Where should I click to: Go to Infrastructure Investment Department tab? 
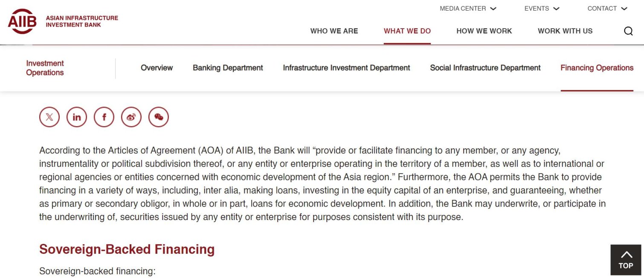[346, 68]
